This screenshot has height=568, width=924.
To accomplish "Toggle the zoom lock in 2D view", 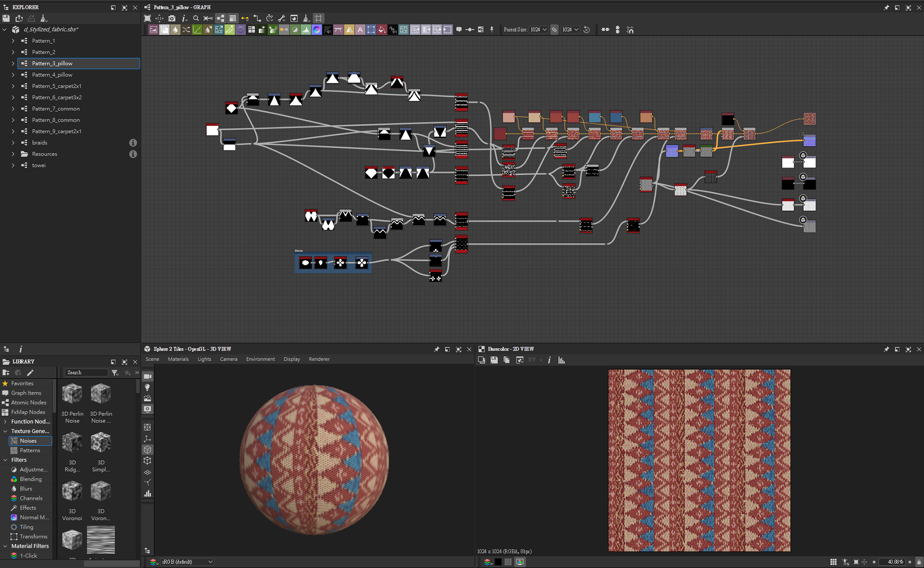I will (919, 562).
